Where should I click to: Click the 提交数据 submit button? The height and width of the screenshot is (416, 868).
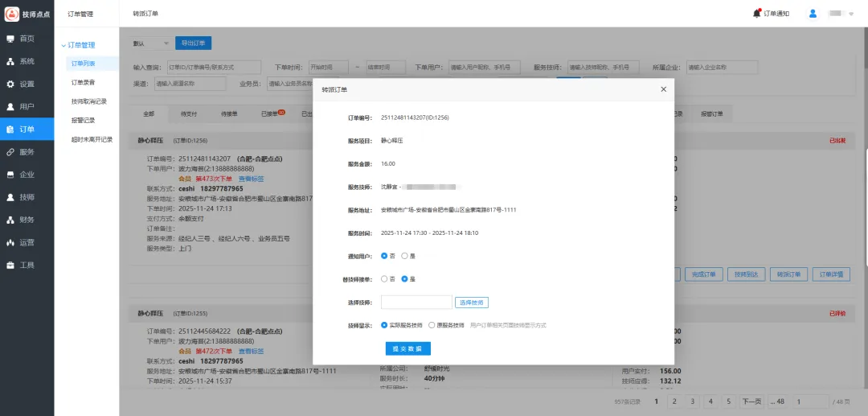[408, 348]
